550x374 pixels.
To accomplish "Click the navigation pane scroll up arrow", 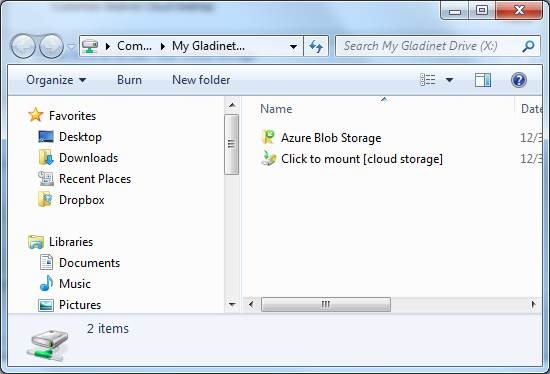I will [232, 105].
